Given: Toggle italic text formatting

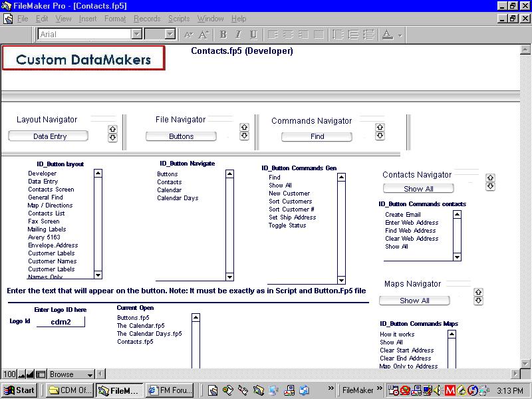Looking at the screenshot, I should [238, 35].
